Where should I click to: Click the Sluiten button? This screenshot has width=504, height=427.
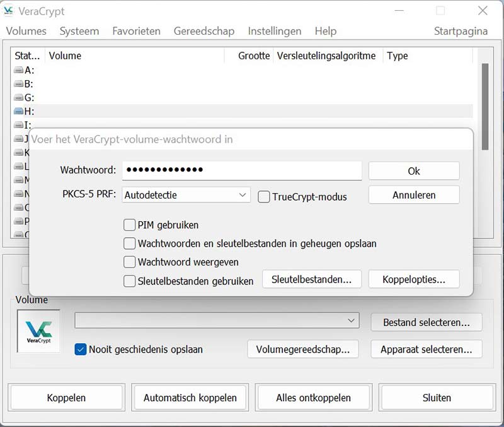click(437, 397)
